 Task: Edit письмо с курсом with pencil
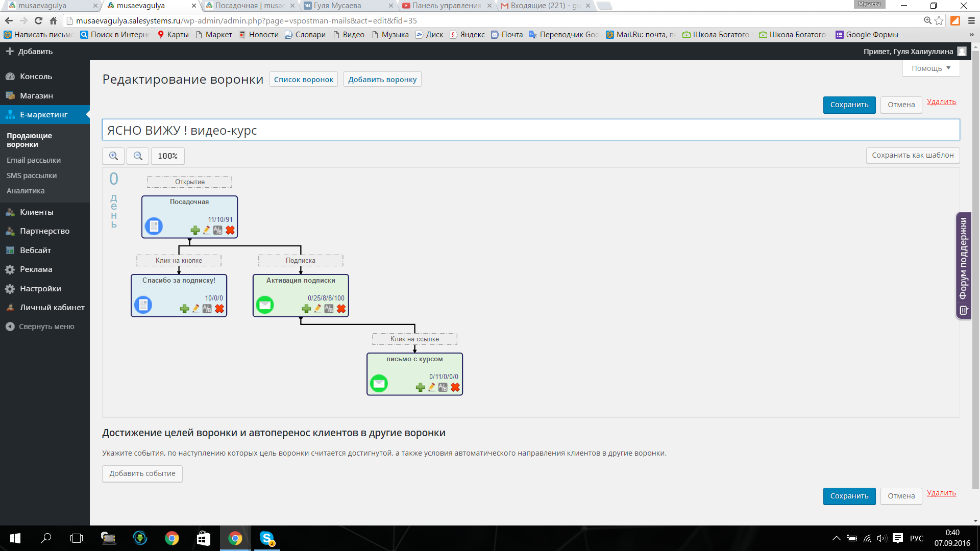coord(432,388)
